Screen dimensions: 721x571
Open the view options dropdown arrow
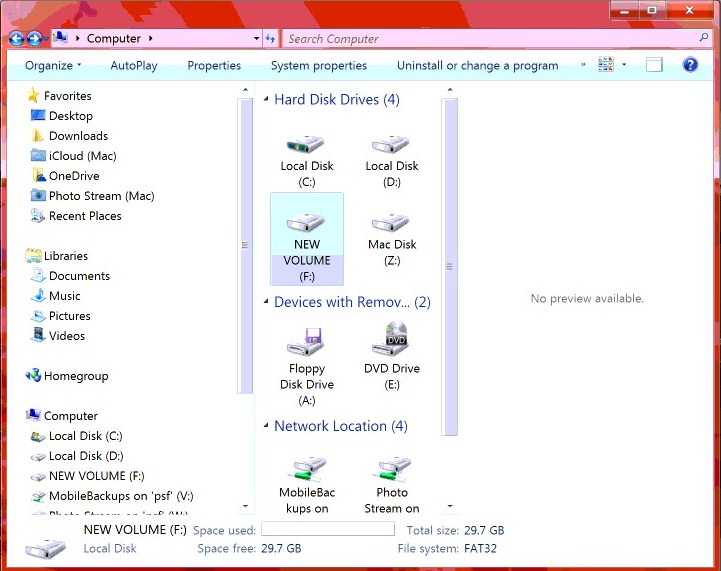[x=624, y=65]
